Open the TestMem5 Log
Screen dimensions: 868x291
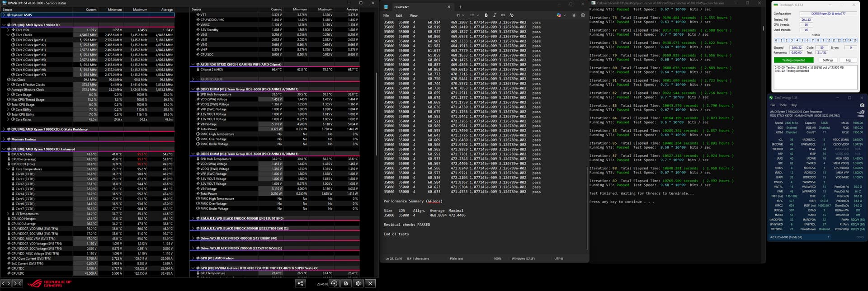click(x=848, y=60)
